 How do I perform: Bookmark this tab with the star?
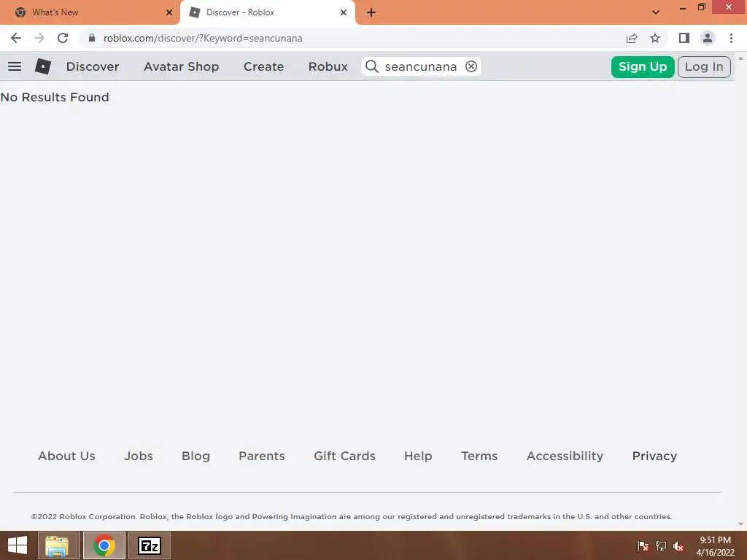click(655, 38)
